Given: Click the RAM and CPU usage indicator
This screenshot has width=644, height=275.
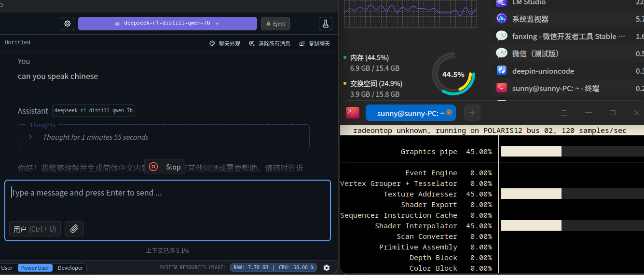Looking at the screenshot, I should coord(274,267).
